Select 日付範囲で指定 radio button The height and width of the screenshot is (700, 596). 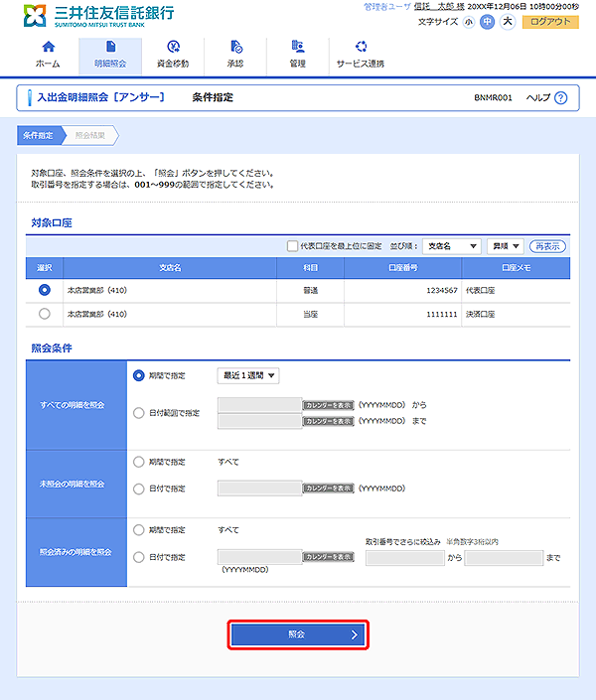point(138,413)
